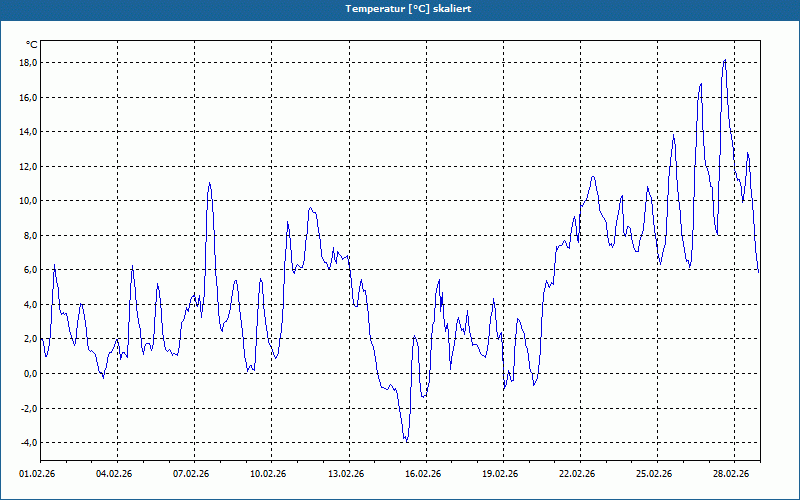Click the 04.02.26 date label

pos(114,474)
